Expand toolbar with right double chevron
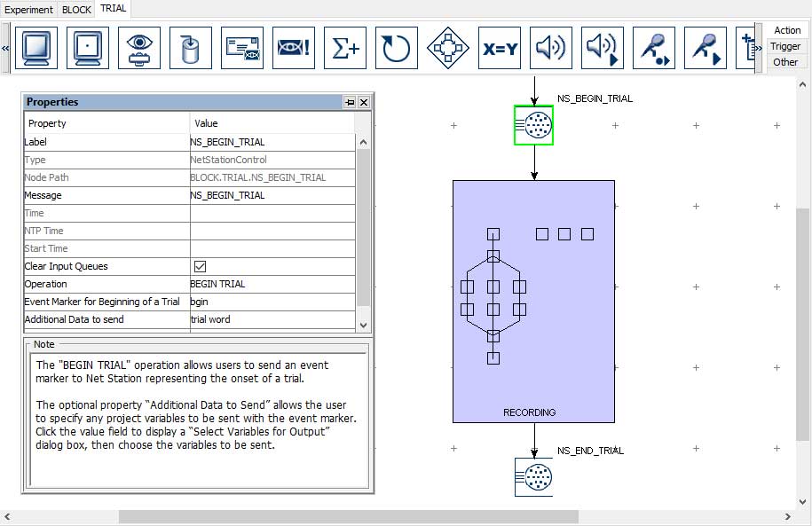 [x=757, y=48]
